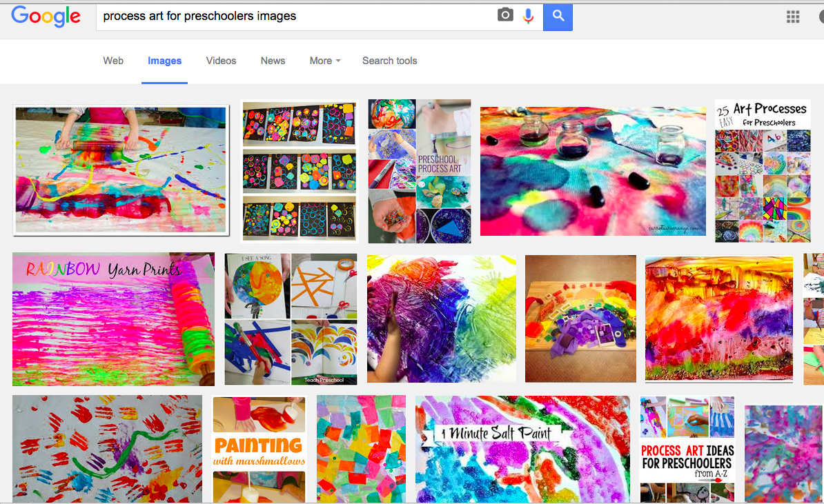Click inside the search query text field
Screen dimensions: 824x504
[x=297, y=17]
